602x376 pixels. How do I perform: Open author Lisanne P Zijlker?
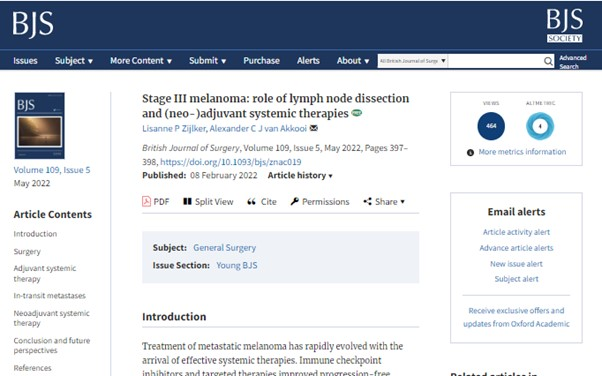point(174,129)
